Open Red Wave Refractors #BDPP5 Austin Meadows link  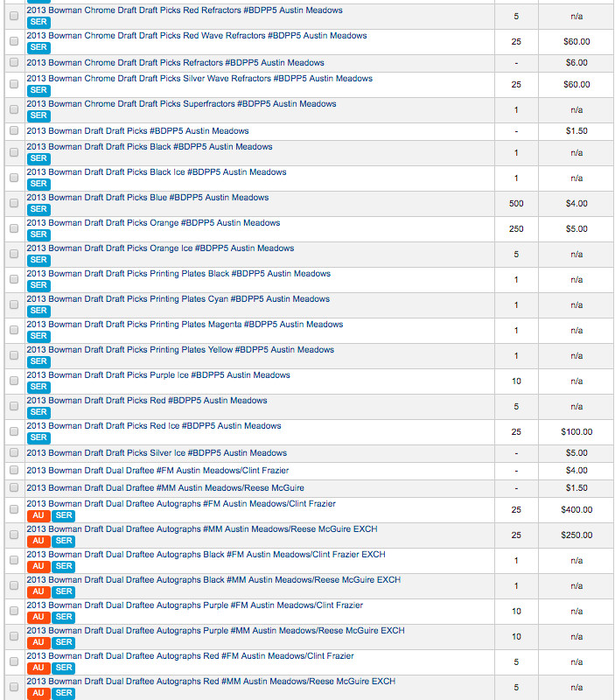pyautogui.click(x=196, y=36)
